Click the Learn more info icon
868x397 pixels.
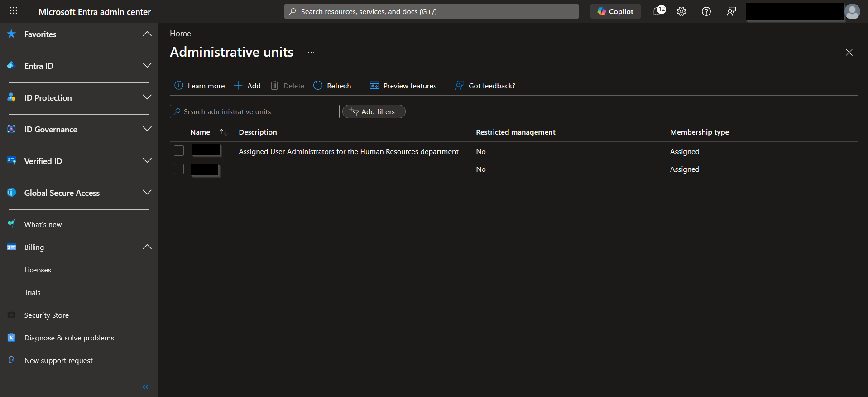[179, 85]
